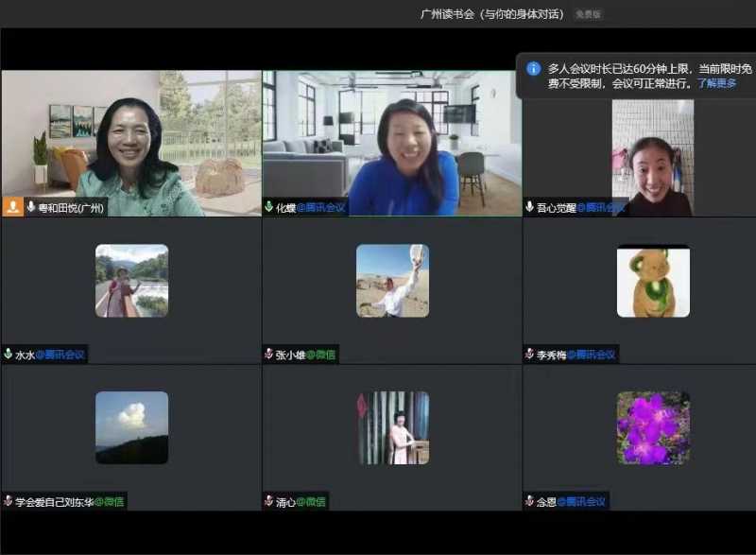Screen dimensions: 756x555
Task: Select 念恩's purple flower avatar
Action: pos(653,427)
